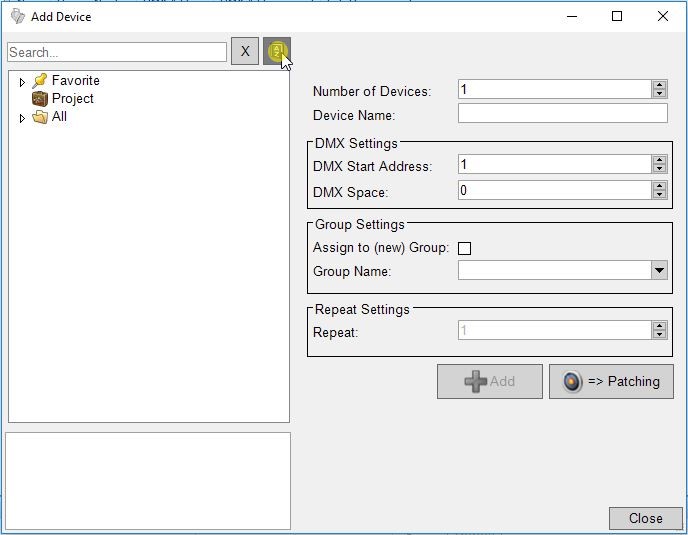This screenshot has width=688, height=535.
Task: Open the Group Name dropdown
Action: pos(659,270)
